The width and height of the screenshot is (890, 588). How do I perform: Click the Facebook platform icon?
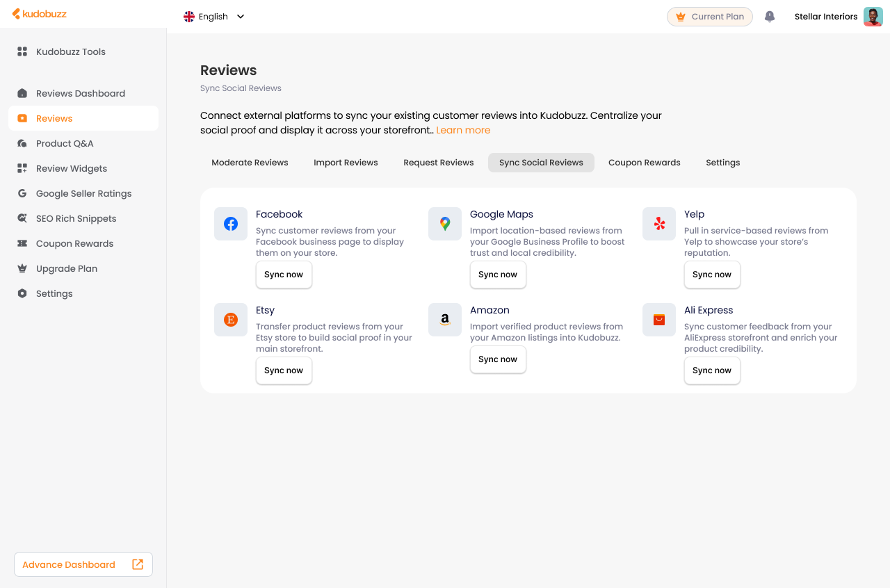231,224
